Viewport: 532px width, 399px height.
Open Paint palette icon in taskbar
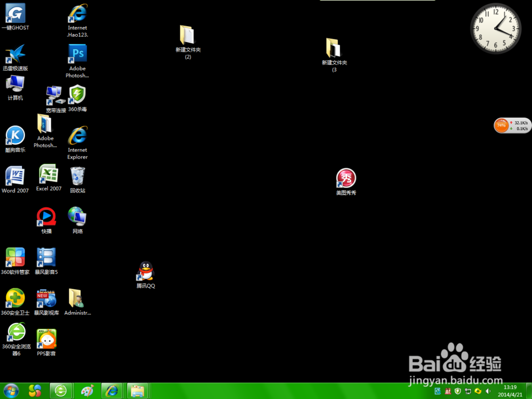click(x=87, y=391)
